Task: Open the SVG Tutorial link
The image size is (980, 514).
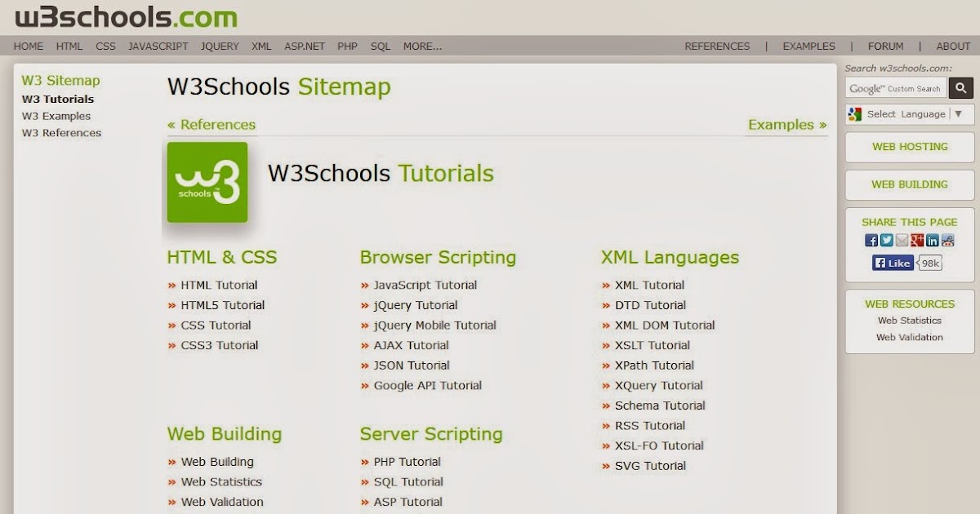Action: point(651,466)
